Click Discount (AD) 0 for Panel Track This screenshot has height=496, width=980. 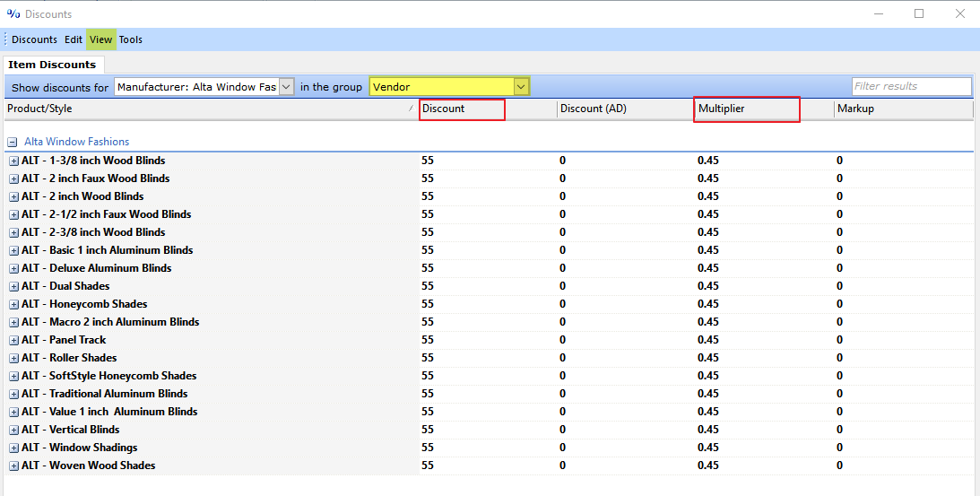point(562,340)
